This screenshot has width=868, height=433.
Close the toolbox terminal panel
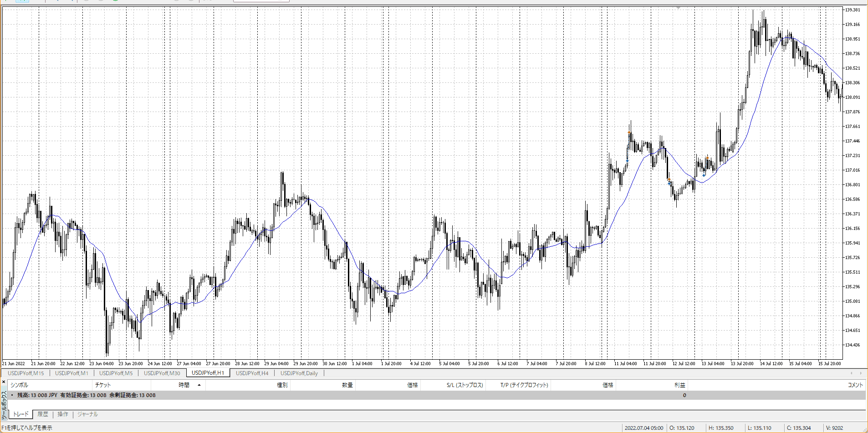point(4,382)
